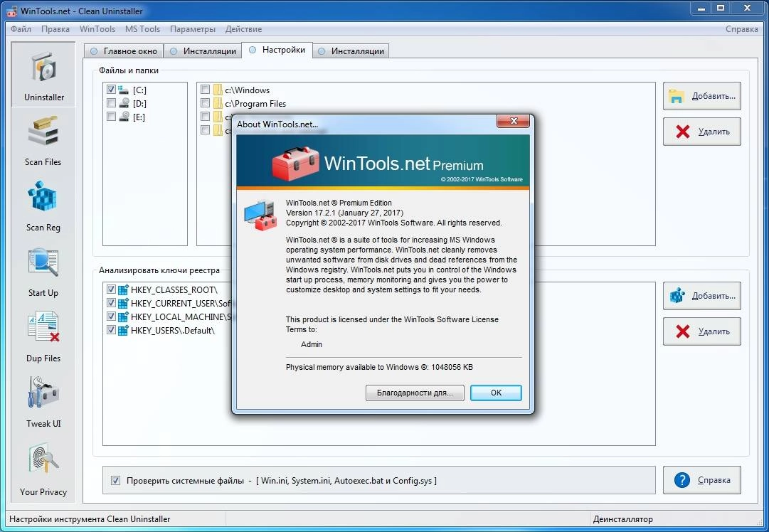Open the Действие menu
The height and width of the screenshot is (532, 769).
pos(243,29)
